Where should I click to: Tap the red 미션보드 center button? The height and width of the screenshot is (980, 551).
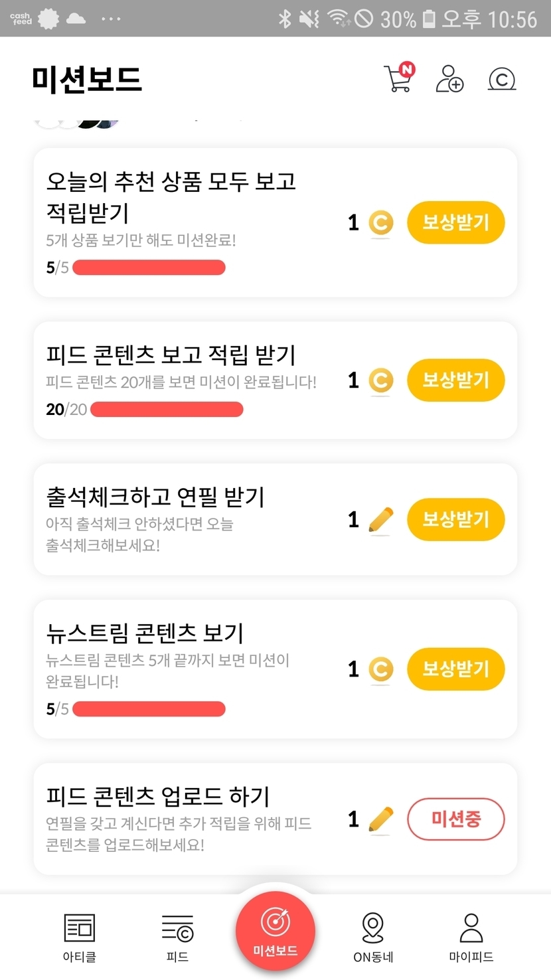coord(275,931)
